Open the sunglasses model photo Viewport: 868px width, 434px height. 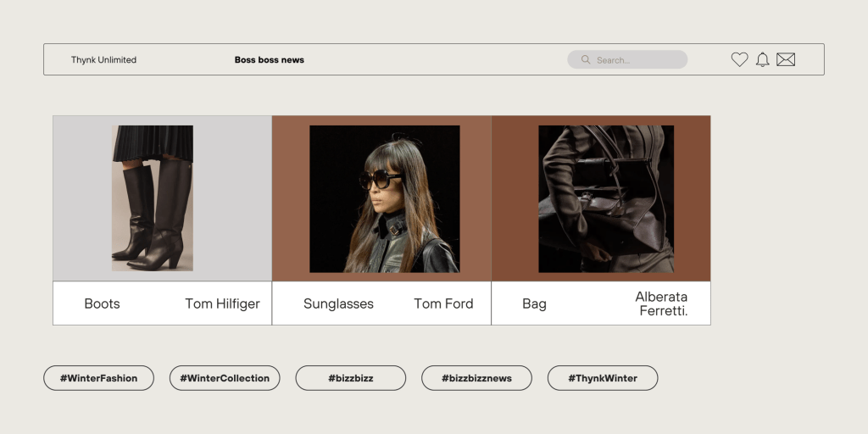(384, 199)
